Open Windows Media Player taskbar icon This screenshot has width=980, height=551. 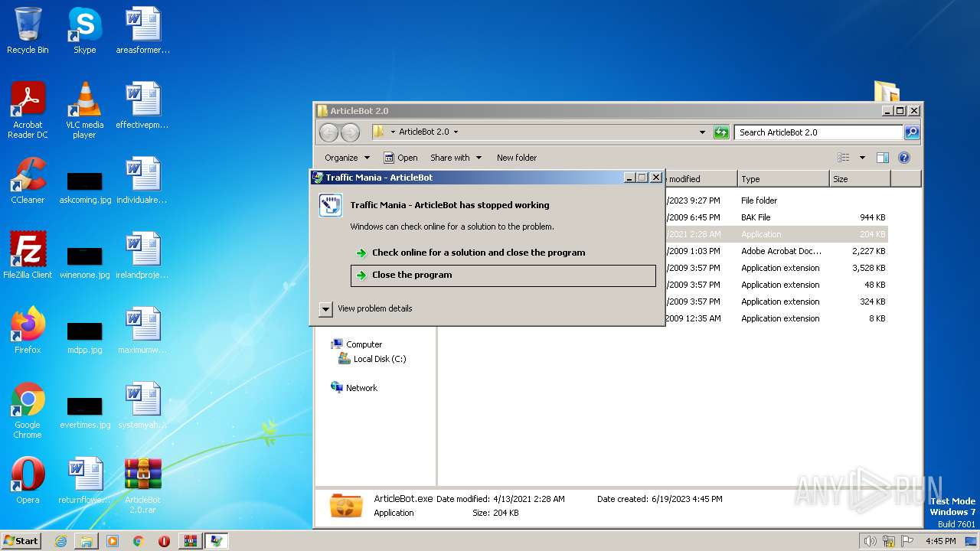click(113, 541)
